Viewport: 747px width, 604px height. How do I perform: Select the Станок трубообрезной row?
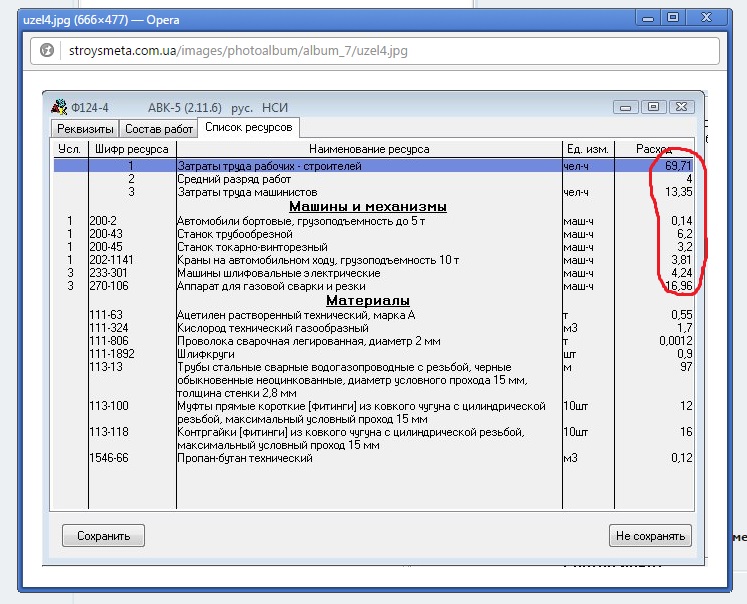(368, 233)
